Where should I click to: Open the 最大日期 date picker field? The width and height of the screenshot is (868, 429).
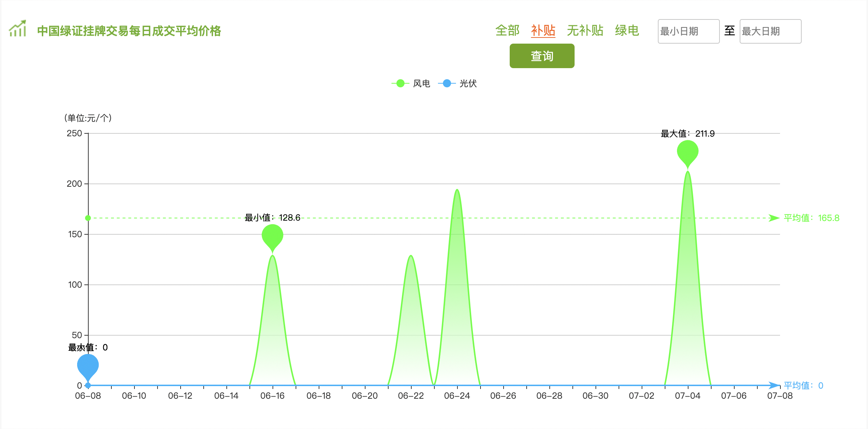pos(770,31)
